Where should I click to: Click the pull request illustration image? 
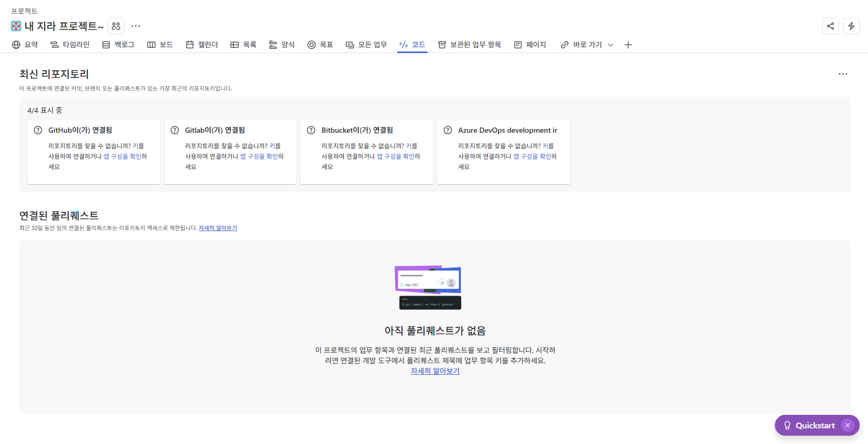tap(428, 287)
